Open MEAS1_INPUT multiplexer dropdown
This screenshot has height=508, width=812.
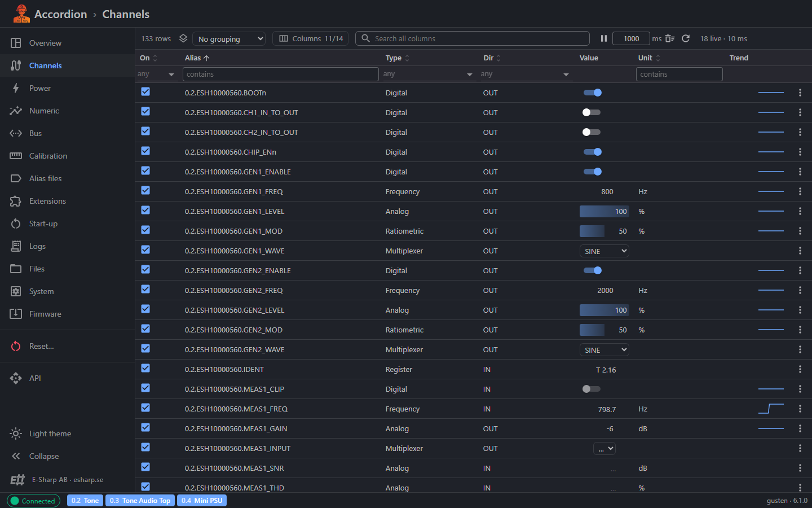point(604,449)
